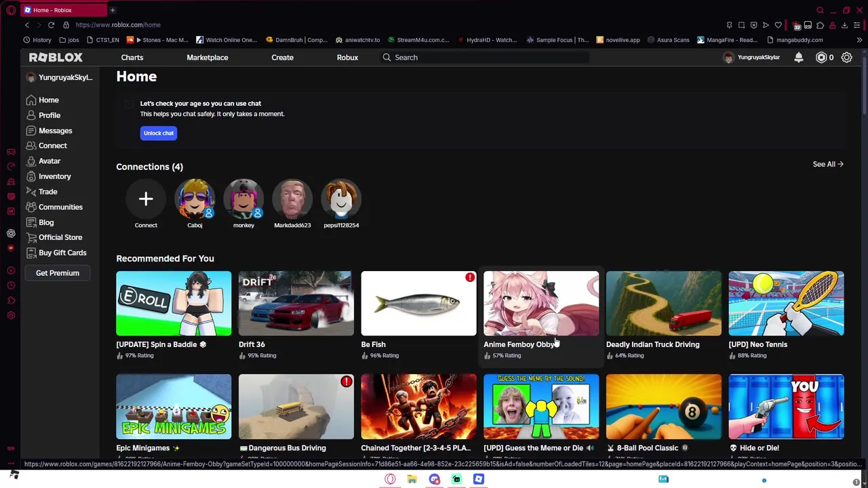Image resolution: width=868 pixels, height=488 pixels.
Task: Open the Neo Tennis game thumbnail
Action: point(786,303)
